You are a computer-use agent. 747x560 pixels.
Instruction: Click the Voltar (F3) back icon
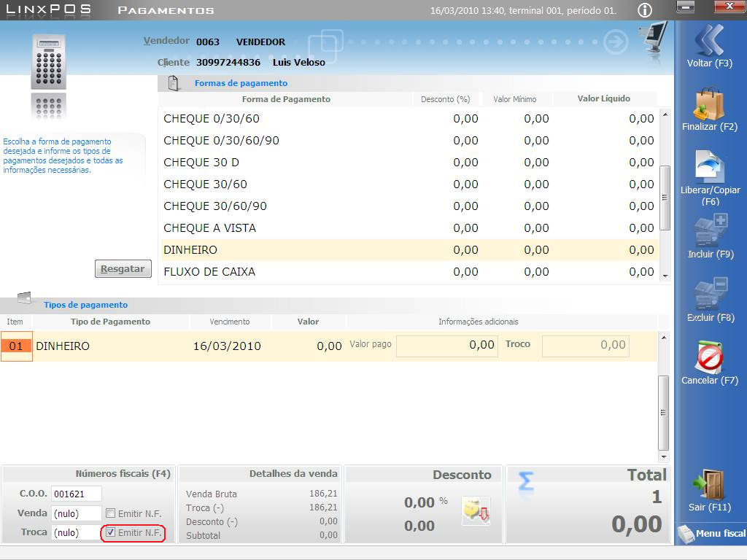pyautogui.click(x=709, y=41)
